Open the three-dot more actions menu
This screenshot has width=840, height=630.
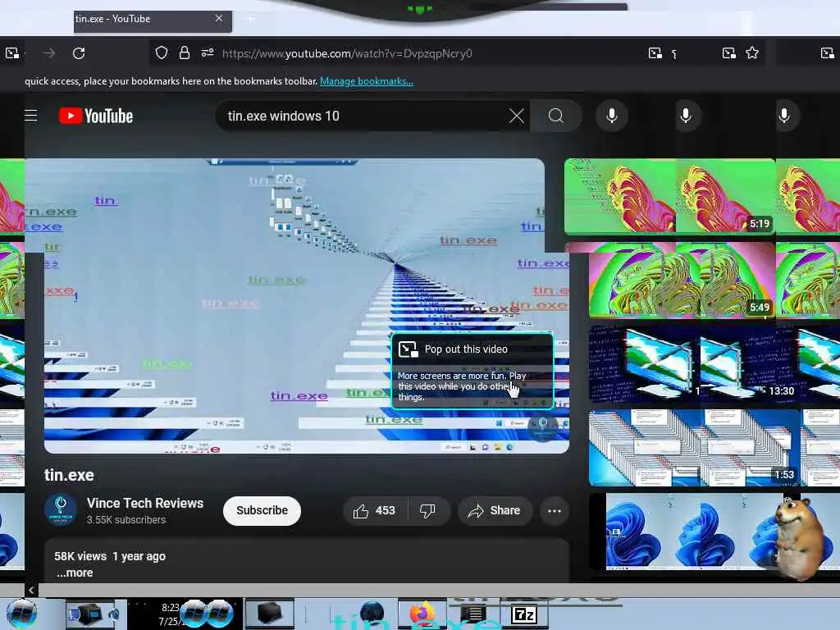[x=555, y=511]
